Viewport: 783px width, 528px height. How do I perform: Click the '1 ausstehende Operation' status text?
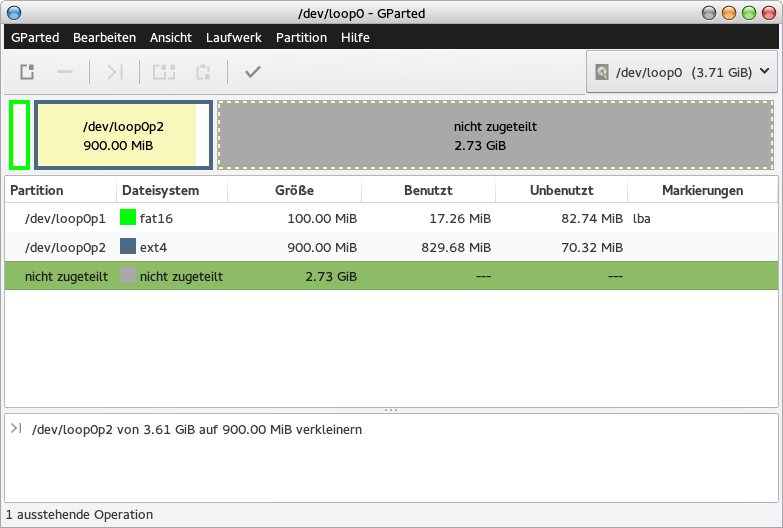click(x=79, y=515)
